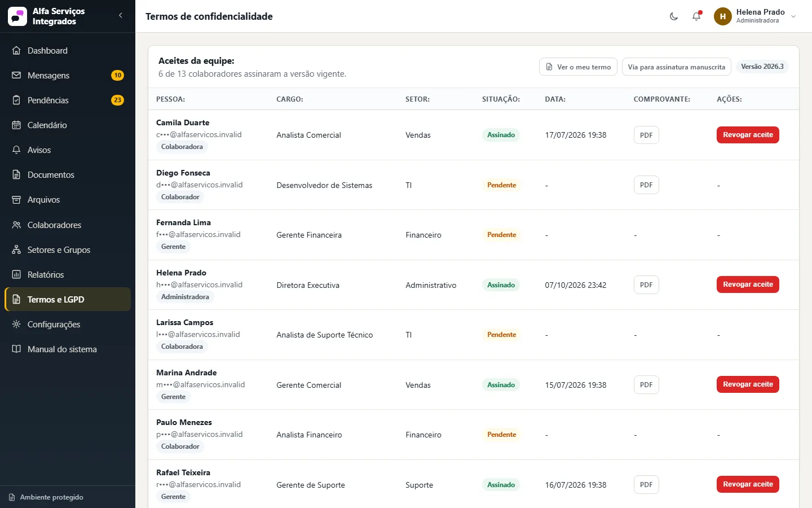
Task: Click the Colaboradores people icon
Action: click(16, 225)
